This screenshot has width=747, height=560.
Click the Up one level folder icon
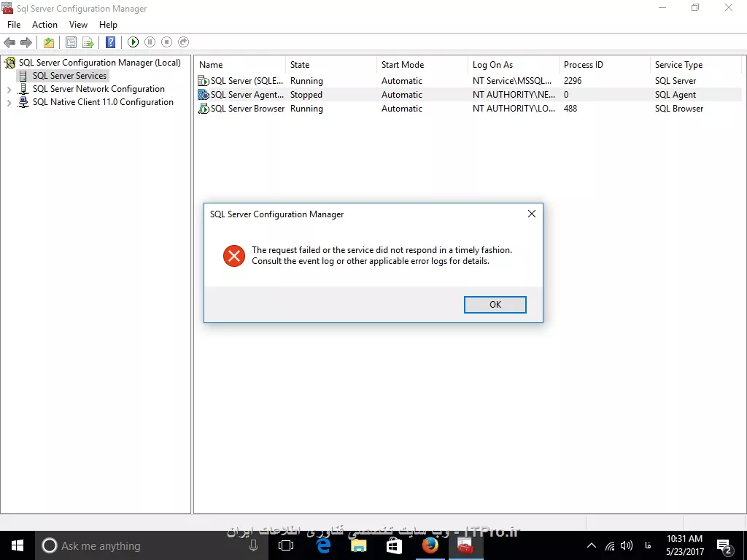tap(49, 42)
